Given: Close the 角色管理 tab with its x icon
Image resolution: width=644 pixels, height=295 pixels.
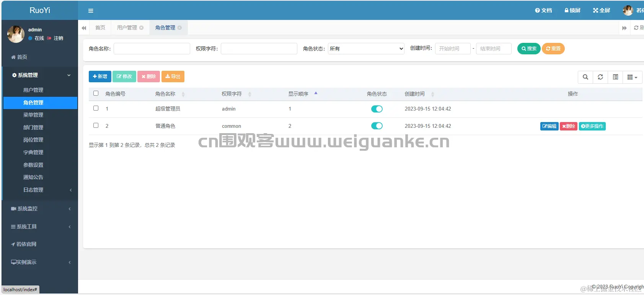Looking at the screenshot, I should 180,28.
